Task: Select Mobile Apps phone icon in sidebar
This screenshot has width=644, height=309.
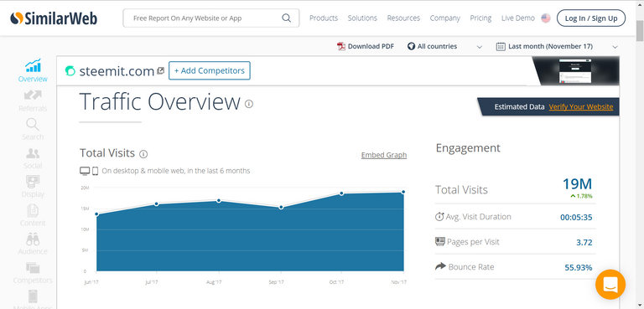Action: 33,296
